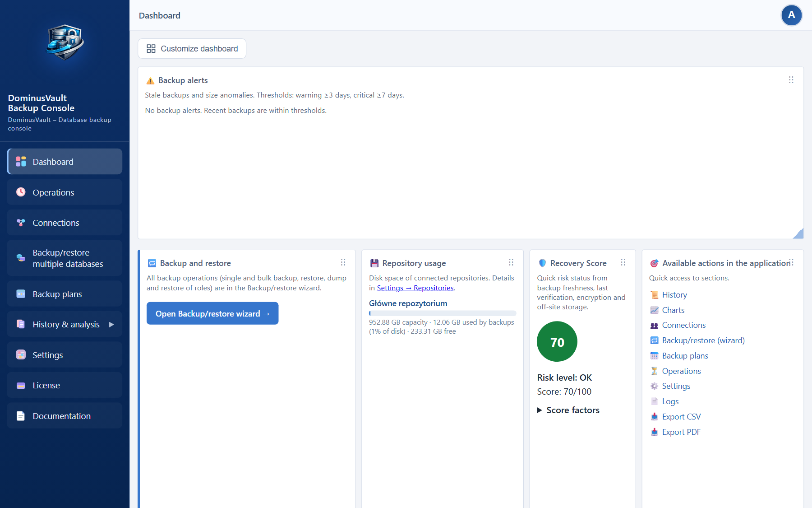The image size is (812, 508).
Task: Click the Customize dashboard button
Action: [x=192, y=49]
